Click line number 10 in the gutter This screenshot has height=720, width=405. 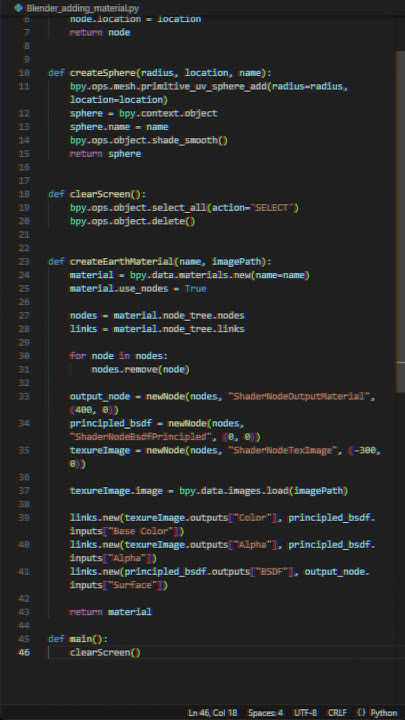[x=24, y=73]
